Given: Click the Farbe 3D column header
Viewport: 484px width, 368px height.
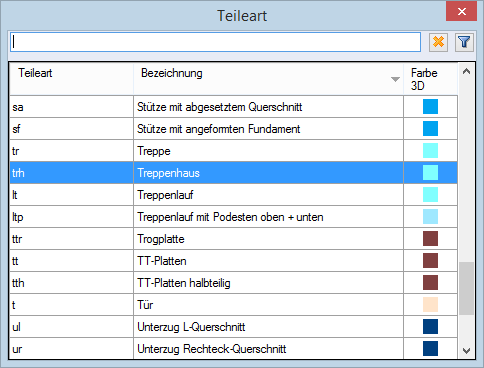Looking at the screenshot, I should [x=430, y=79].
